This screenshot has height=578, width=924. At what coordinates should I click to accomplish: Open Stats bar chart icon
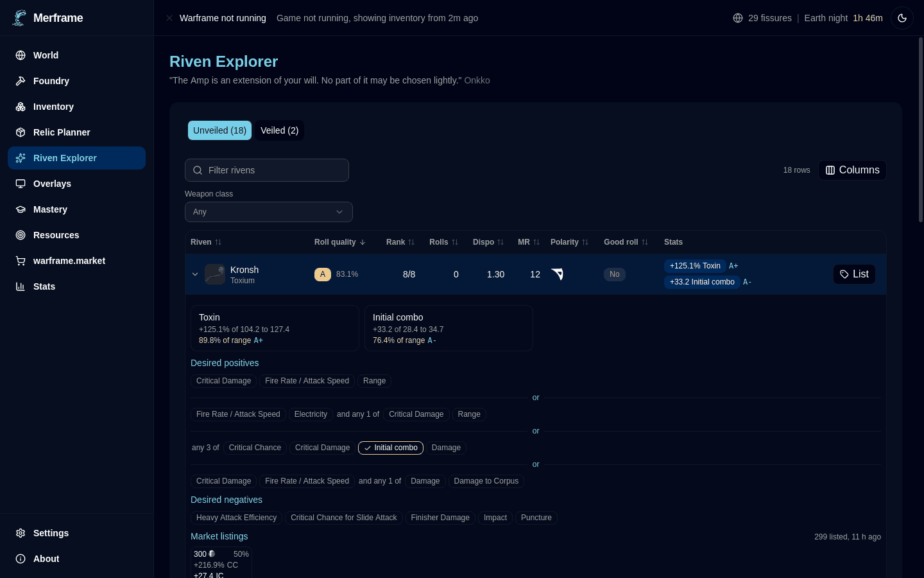(x=21, y=286)
